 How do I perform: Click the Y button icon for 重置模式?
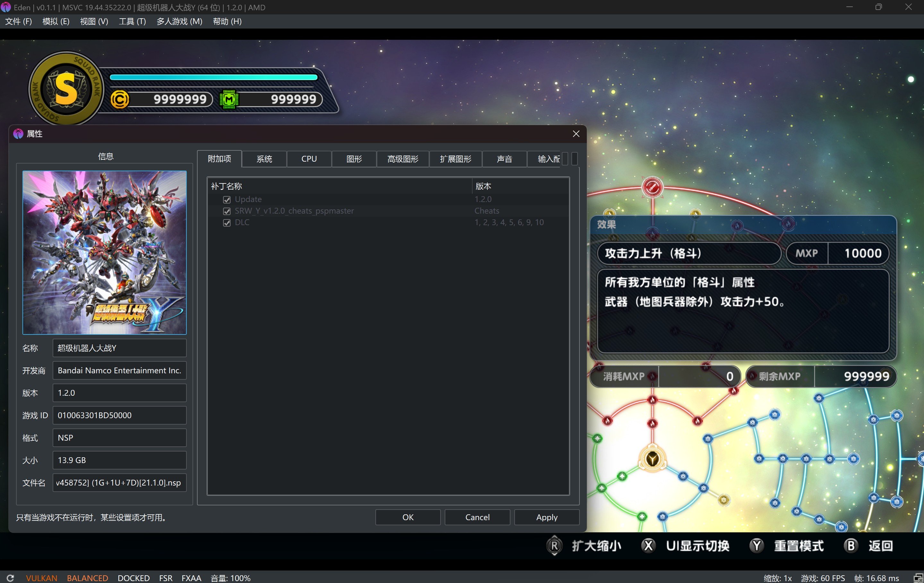[757, 545]
